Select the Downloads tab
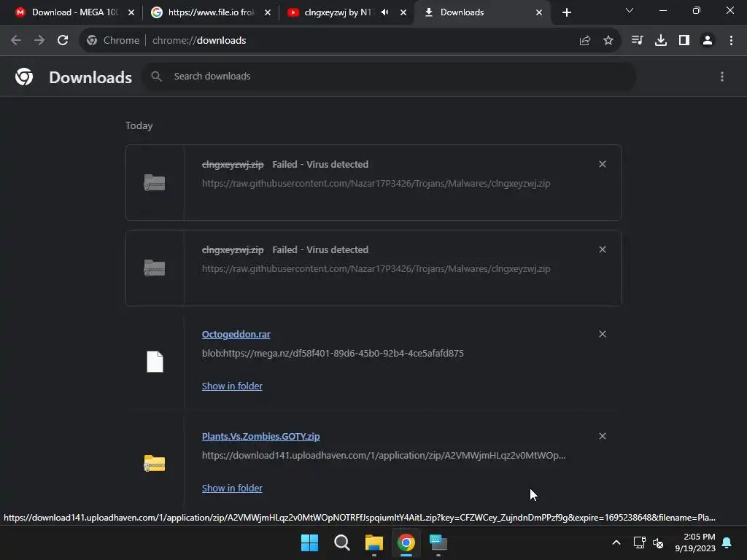Screen dimensions: 747x560 pyautogui.click(x=482, y=12)
